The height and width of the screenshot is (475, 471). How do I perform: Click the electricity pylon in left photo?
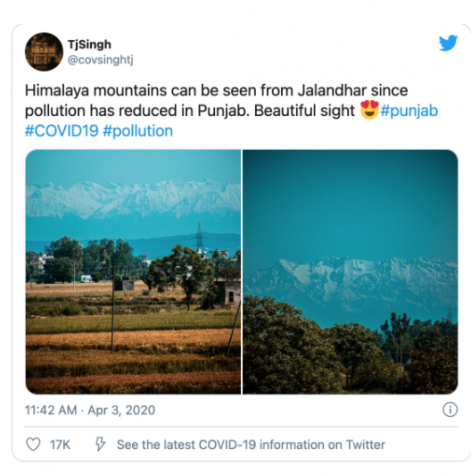[x=199, y=237]
